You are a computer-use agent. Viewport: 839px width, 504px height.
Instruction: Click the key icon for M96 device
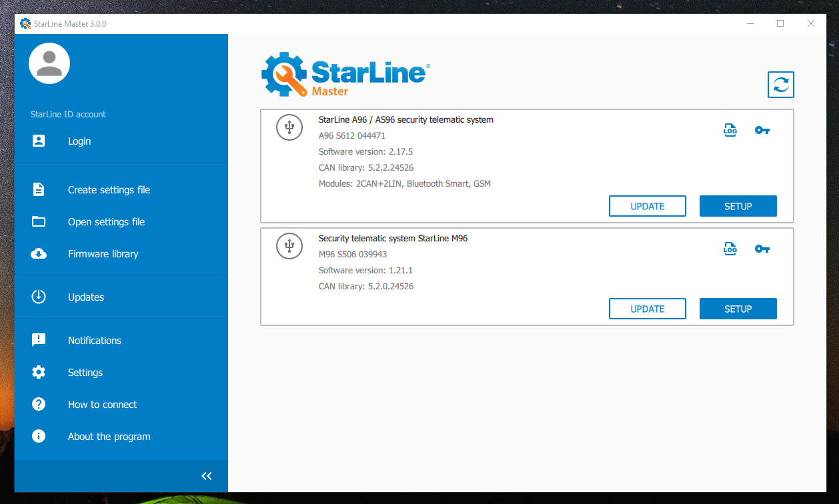pyautogui.click(x=762, y=249)
